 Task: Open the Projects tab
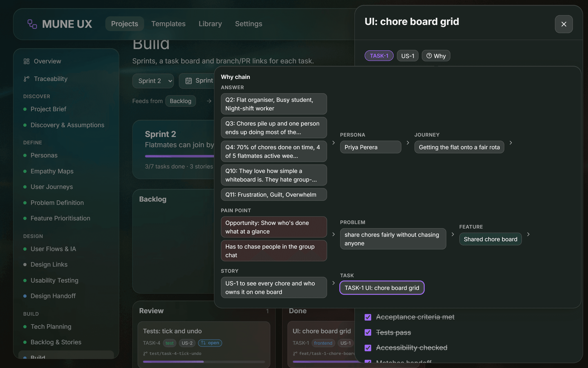pyautogui.click(x=125, y=24)
